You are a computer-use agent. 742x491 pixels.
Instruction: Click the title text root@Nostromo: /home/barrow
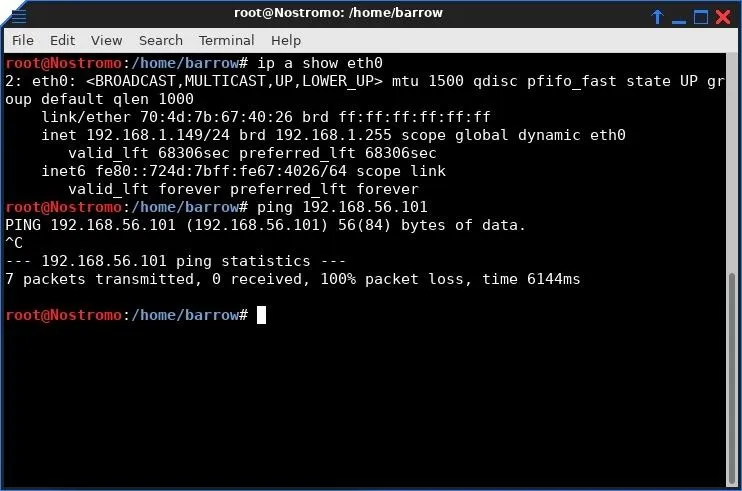pyautogui.click(x=338, y=13)
